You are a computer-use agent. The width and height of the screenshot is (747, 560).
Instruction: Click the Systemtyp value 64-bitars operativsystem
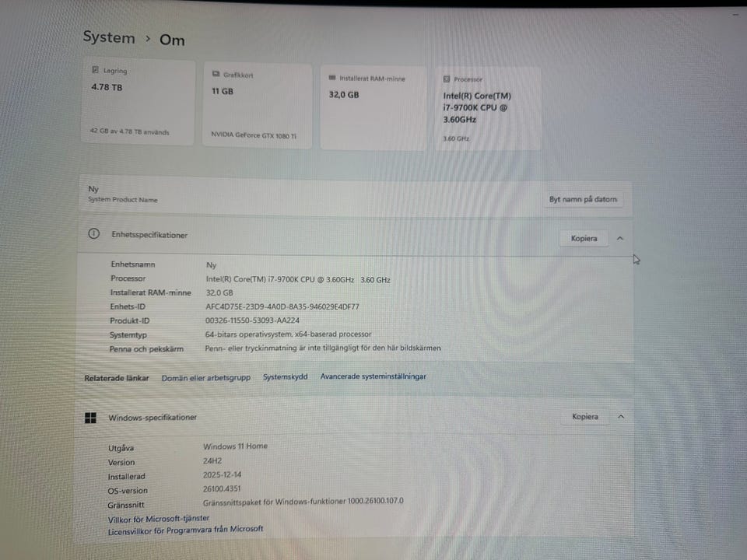tap(288, 334)
